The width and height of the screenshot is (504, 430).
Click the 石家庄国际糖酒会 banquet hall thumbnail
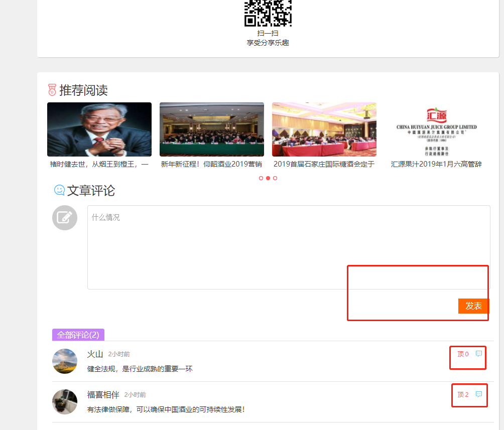coord(324,129)
